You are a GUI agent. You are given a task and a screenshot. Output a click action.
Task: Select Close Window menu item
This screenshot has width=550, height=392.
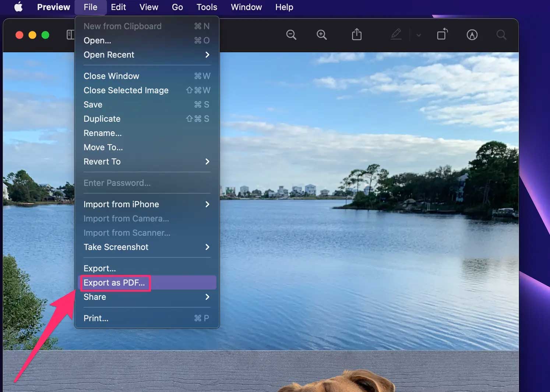147,76
